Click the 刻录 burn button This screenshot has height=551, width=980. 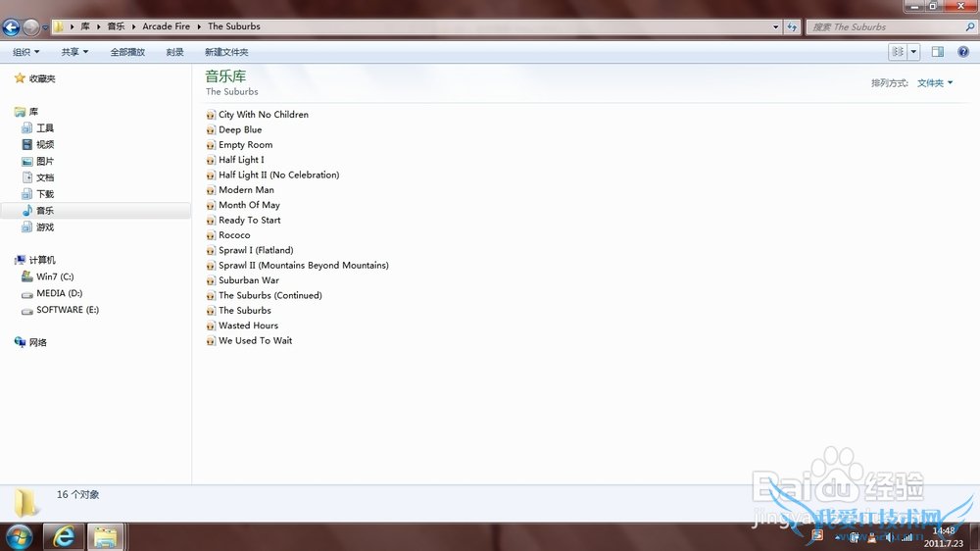(174, 52)
